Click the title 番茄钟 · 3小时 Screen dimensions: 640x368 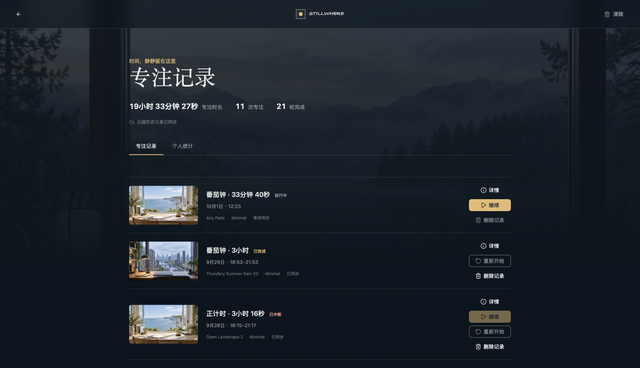227,251
